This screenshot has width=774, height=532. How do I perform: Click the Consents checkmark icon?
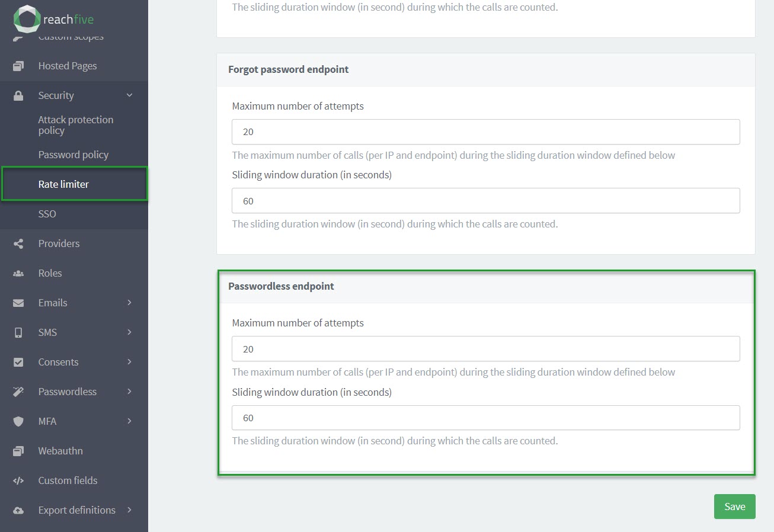(18, 362)
